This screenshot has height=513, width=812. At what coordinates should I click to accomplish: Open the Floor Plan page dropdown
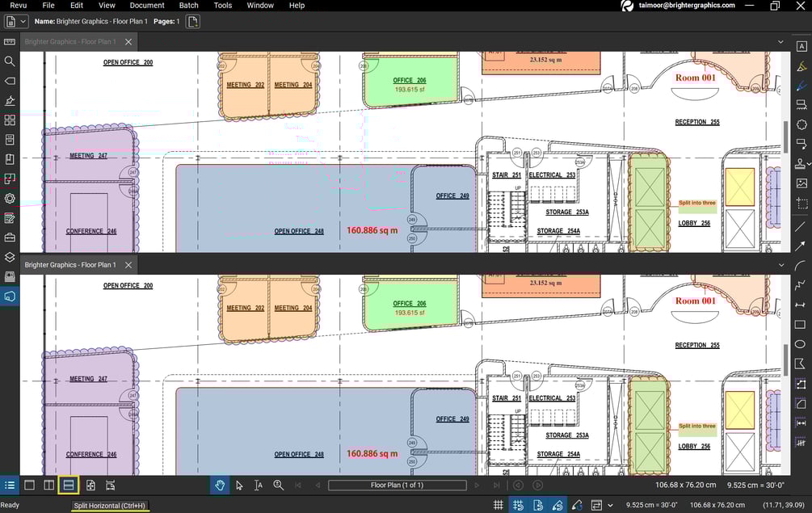pos(397,485)
